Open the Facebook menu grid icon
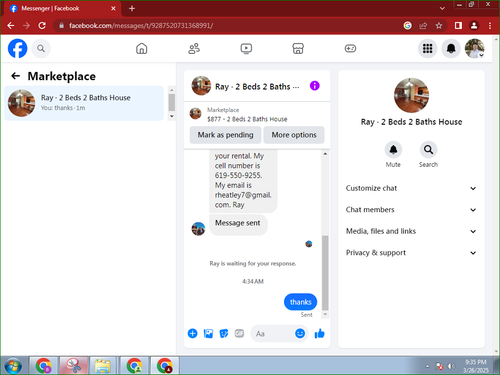The image size is (500, 375). tap(428, 49)
